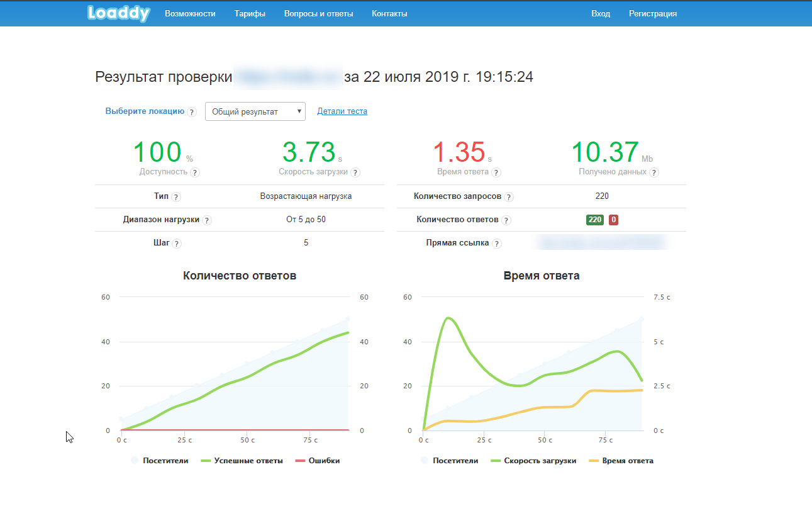Click the Выберите локацию label
812x518 pixels.
click(145, 111)
